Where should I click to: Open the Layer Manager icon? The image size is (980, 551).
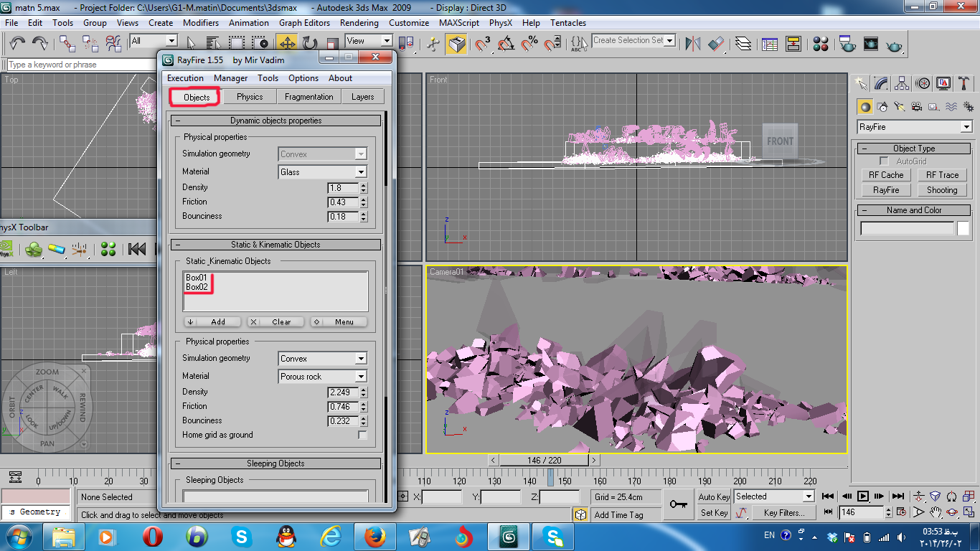(744, 43)
